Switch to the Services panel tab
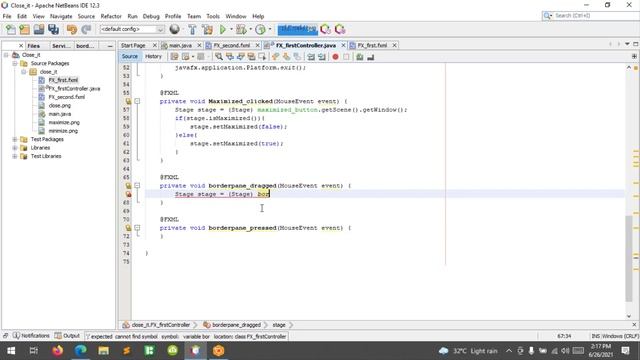This screenshot has width=640, height=360. (x=61, y=46)
